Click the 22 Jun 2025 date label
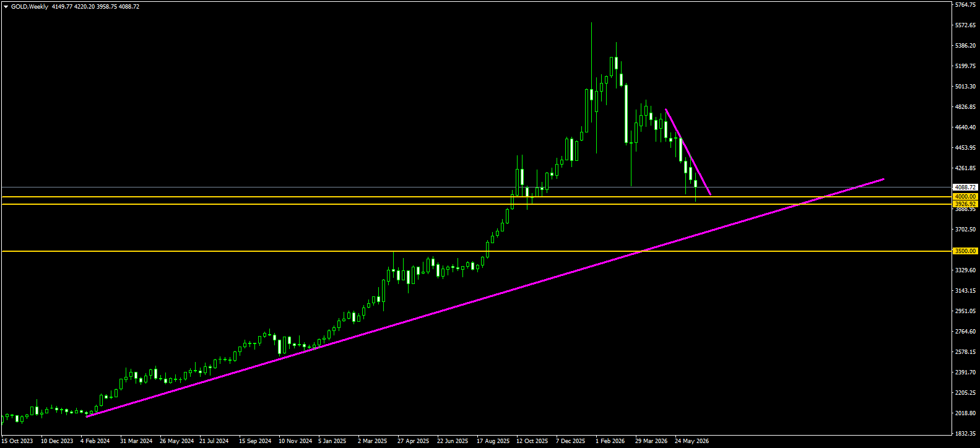Screen dimensions: 980x448 point(453,441)
